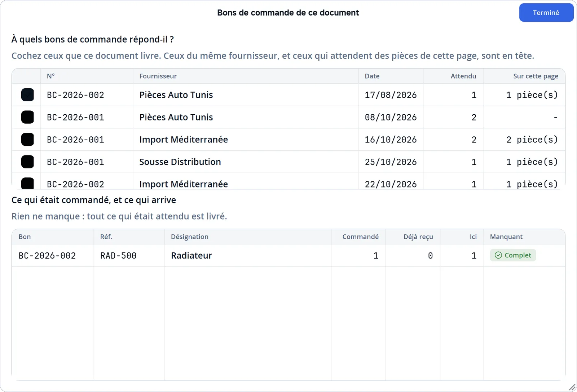
Task: Click date 25/10/2026 in orders table
Action: (x=391, y=162)
